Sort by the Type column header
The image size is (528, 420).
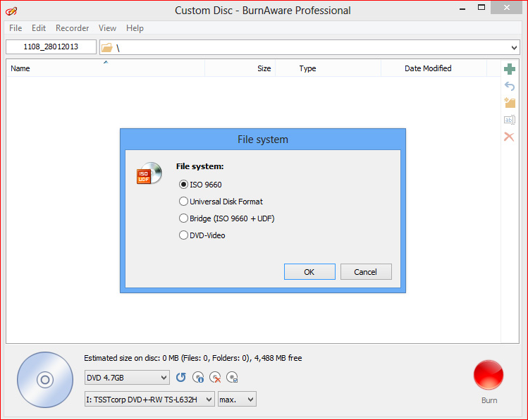click(x=328, y=68)
